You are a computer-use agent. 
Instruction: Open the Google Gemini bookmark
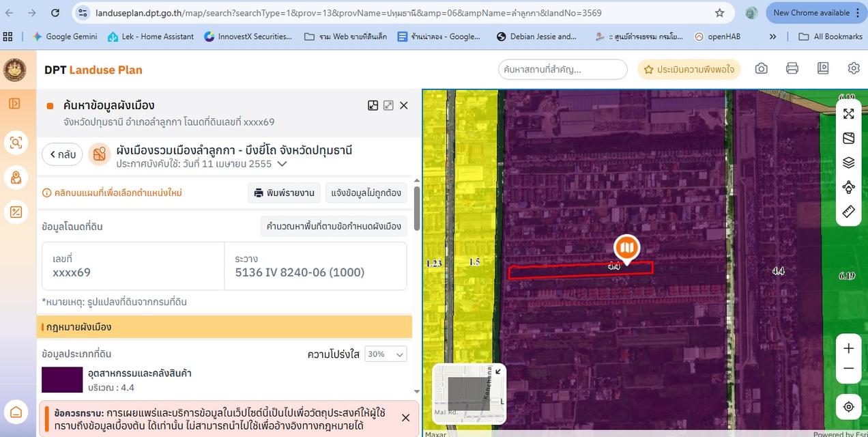pyautogui.click(x=65, y=36)
